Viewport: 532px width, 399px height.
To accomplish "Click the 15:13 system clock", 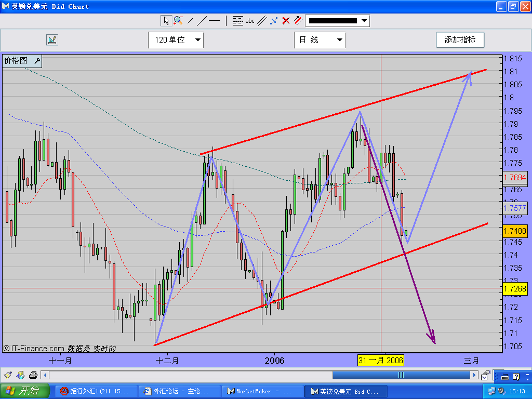I will coord(517,391).
